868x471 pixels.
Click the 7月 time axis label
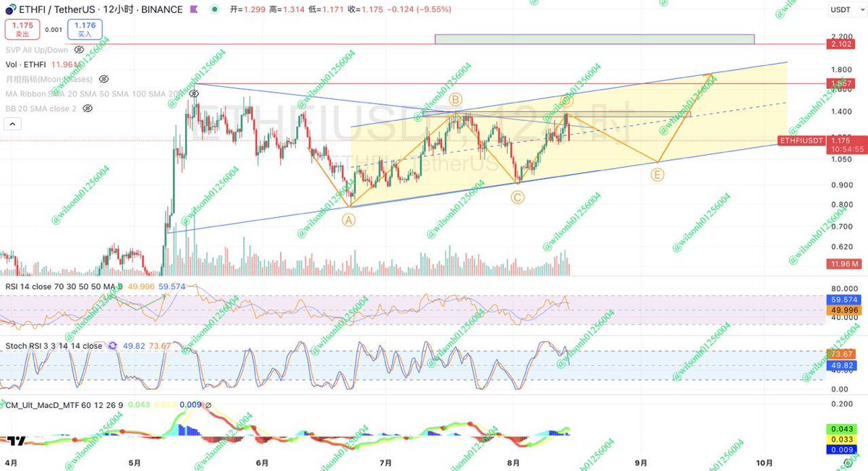coord(386,462)
